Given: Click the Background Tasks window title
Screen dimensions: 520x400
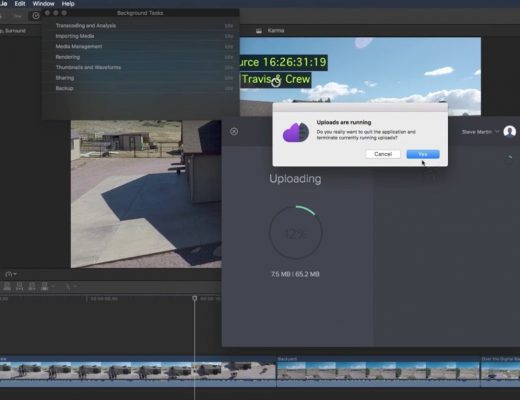Looking at the screenshot, I should coord(140,13).
